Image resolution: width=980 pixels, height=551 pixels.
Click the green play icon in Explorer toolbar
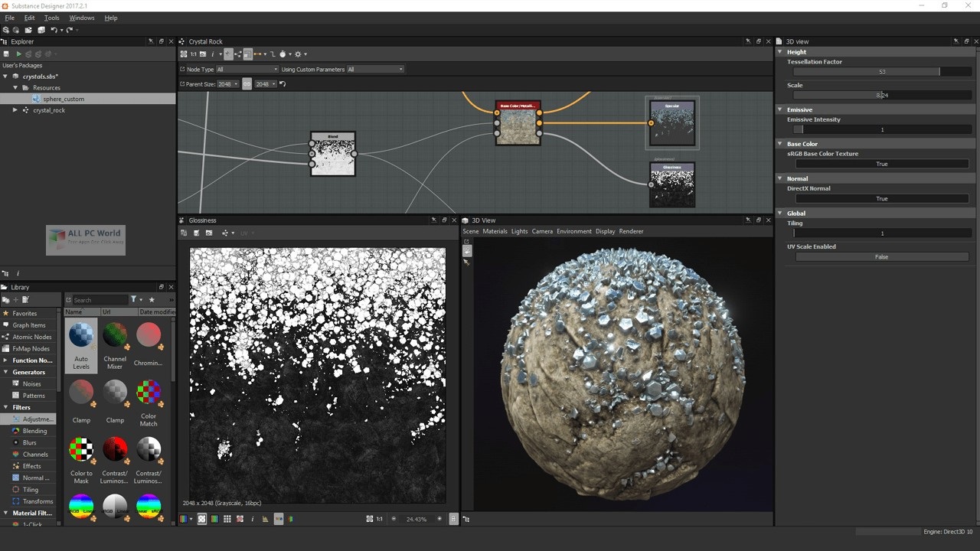click(18, 54)
